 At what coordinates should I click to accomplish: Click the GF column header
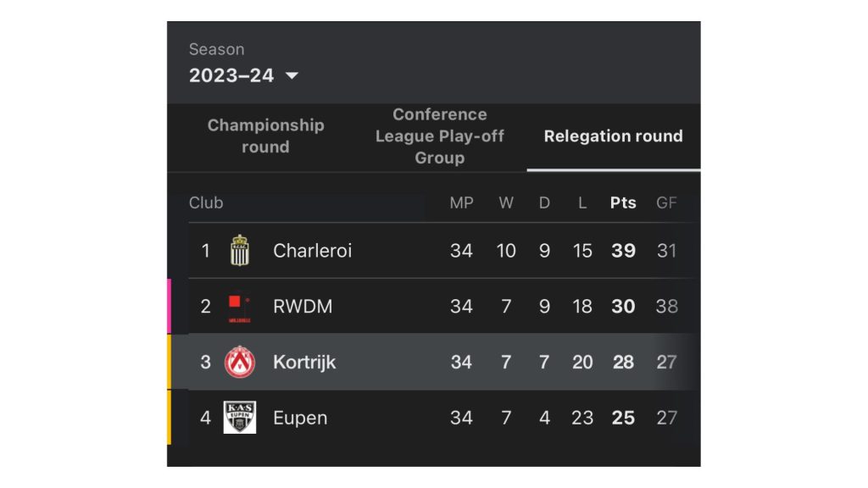pos(666,203)
